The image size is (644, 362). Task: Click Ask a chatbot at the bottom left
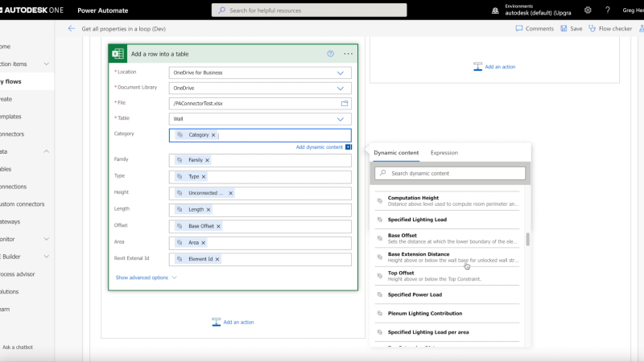(18, 348)
